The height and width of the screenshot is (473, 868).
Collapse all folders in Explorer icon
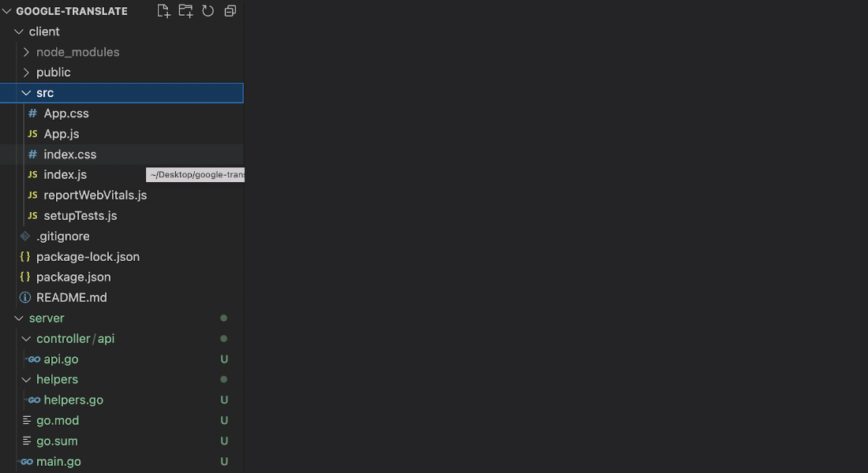(x=230, y=11)
